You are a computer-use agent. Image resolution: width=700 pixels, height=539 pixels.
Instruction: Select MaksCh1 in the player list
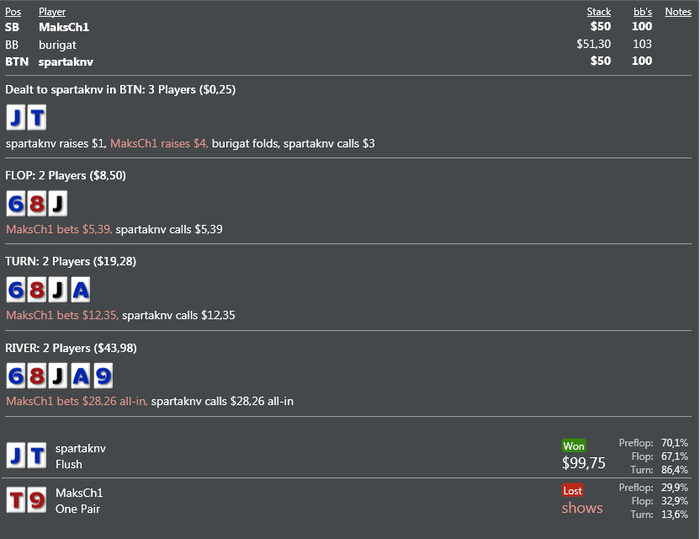coord(65,27)
